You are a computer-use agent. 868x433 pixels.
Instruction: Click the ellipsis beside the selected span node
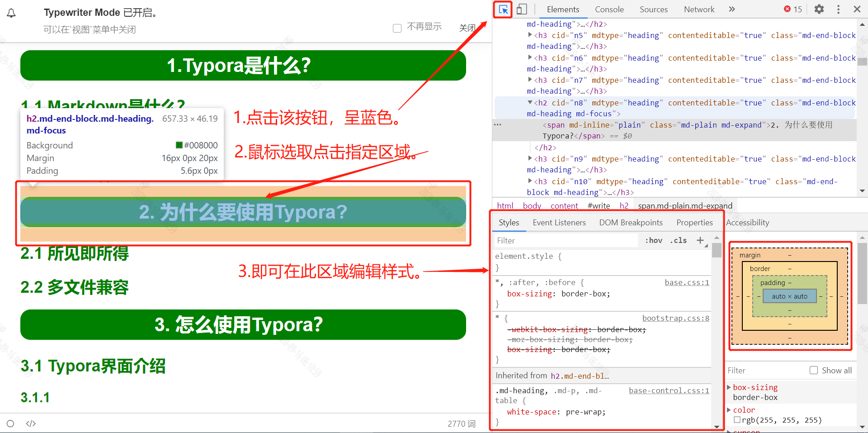point(498,124)
